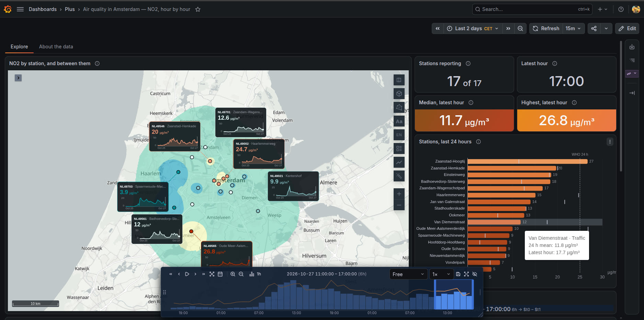Viewport: 644px width, 320px height.
Task: Click the map split-view book icon
Action: point(399,80)
